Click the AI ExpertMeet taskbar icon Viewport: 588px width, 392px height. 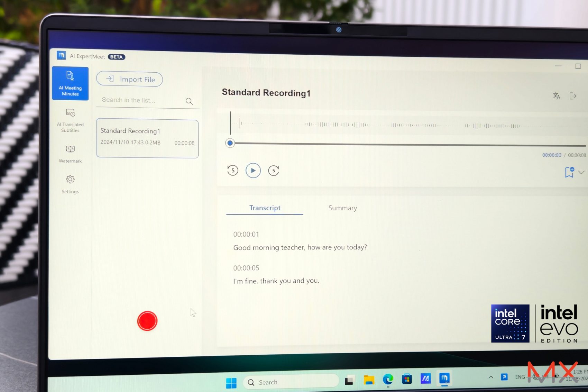point(444,379)
